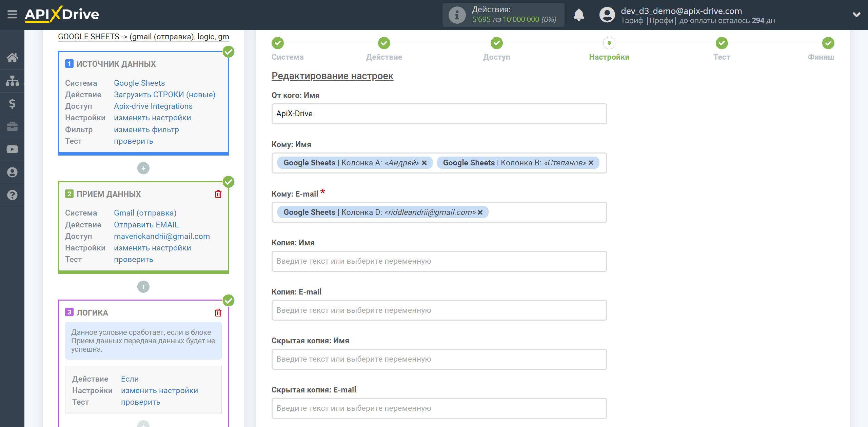Open the Отправить EMAIL action link
The height and width of the screenshot is (427, 868).
click(x=146, y=225)
